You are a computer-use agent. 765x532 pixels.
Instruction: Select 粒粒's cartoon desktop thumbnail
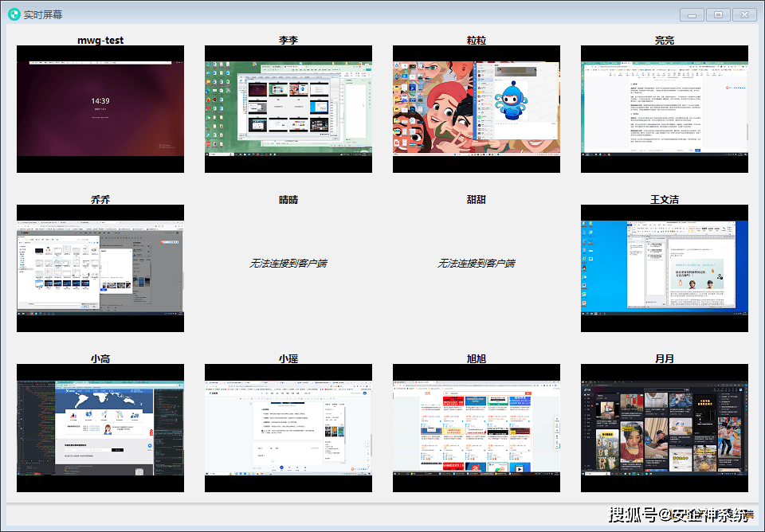pyautogui.click(x=477, y=109)
